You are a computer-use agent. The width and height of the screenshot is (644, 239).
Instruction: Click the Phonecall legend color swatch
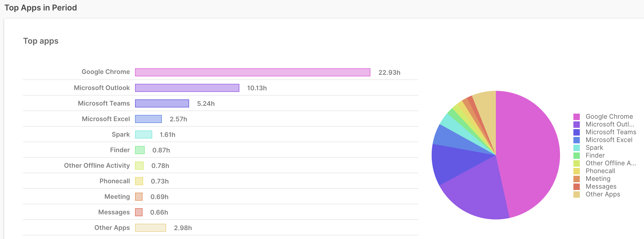pos(577,171)
